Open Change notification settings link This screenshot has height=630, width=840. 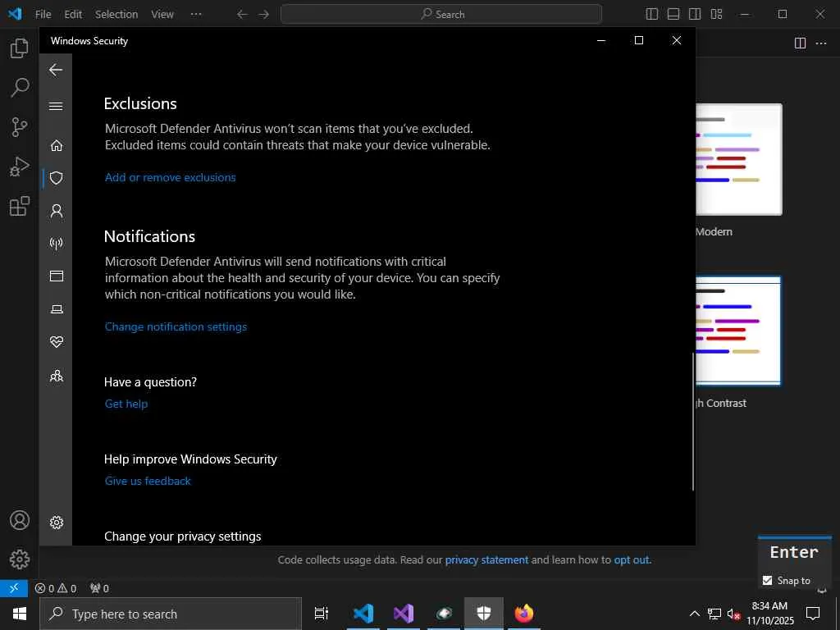pyautogui.click(x=176, y=326)
